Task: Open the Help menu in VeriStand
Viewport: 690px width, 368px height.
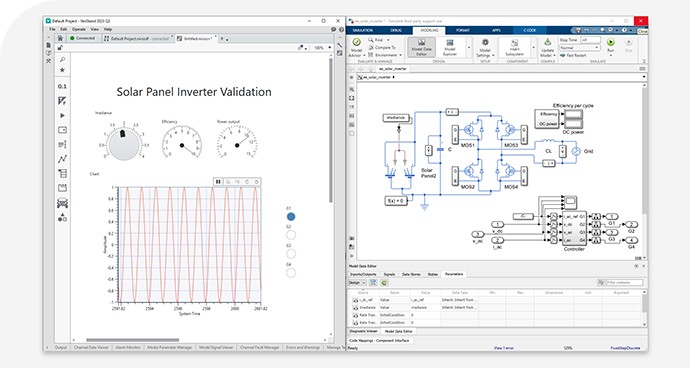Action: pyautogui.click(x=108, y=29)
